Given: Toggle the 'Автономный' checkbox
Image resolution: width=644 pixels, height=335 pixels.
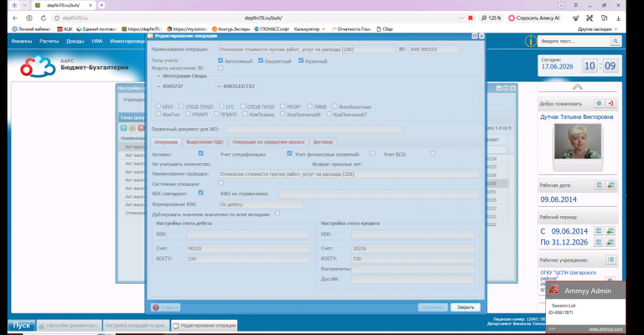Looking at the screenshot, I should [221, 60].
